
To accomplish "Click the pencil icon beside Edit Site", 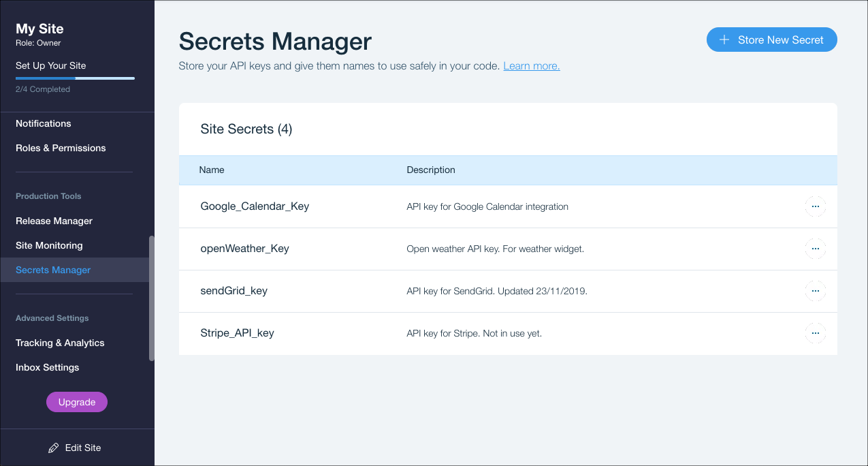I will (x=54, y=448).
